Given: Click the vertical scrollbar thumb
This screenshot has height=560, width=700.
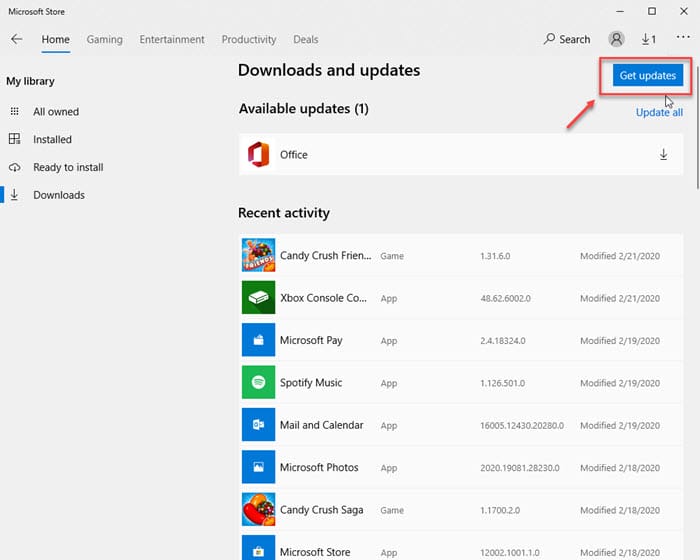Looking at the screenshot, I should click(697, 127).
